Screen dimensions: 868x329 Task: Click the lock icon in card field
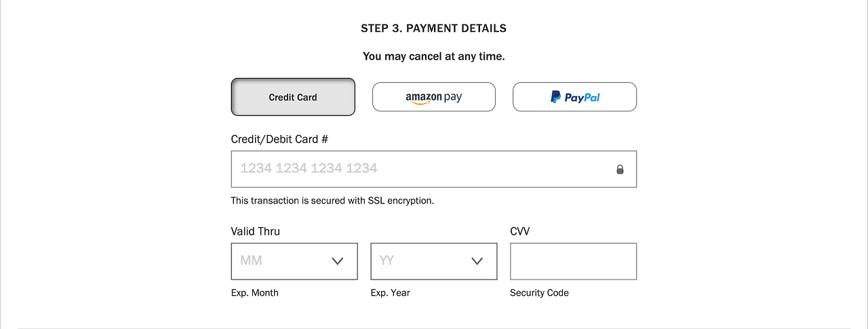tap(620, 170)
